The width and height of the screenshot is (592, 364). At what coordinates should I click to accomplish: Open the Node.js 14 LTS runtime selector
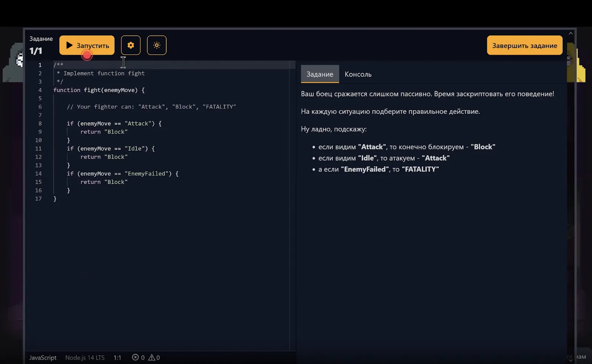pyautogui.click(x=85, y=357)
